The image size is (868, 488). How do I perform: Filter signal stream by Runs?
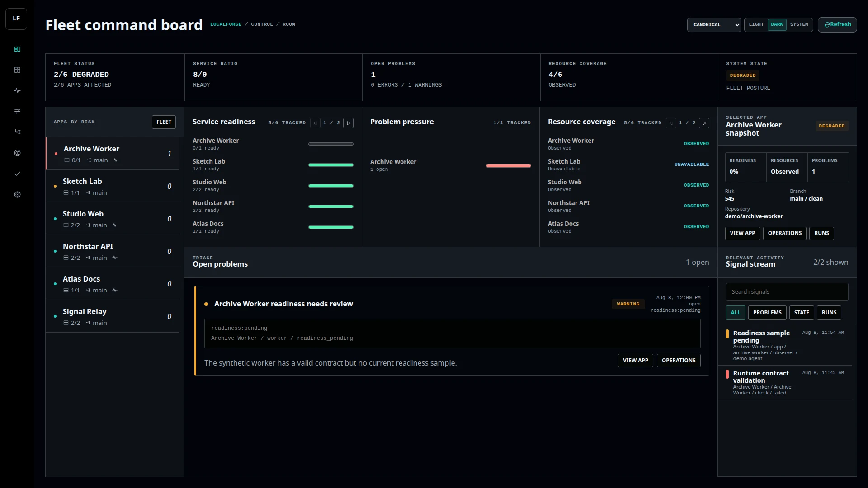[x=829, y=313]
